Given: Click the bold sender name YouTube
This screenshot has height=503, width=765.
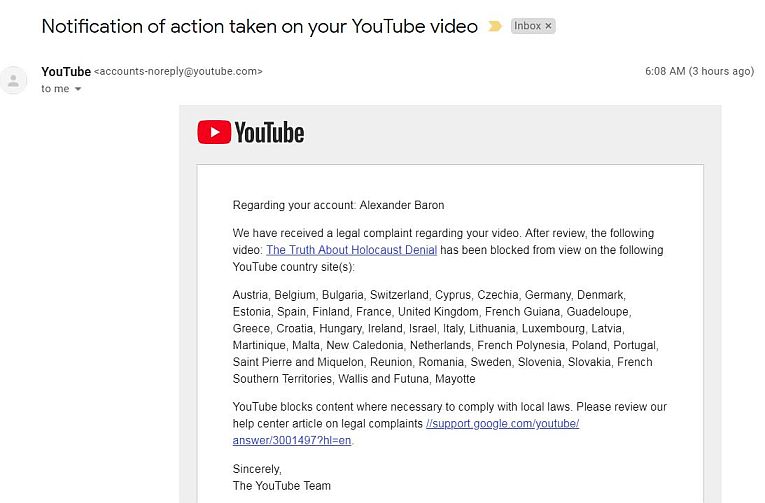Looking at the screenshot, I should (66, 71).
